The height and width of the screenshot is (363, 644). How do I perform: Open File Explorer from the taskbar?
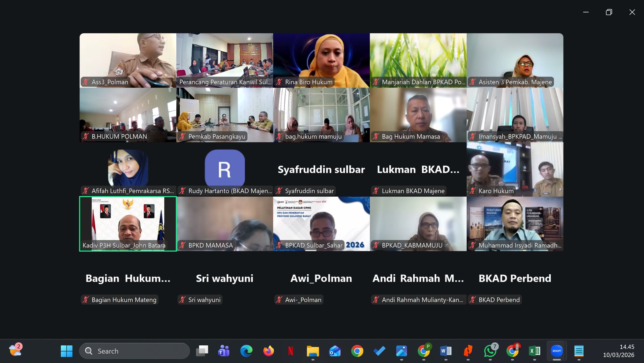coord(313,351)
